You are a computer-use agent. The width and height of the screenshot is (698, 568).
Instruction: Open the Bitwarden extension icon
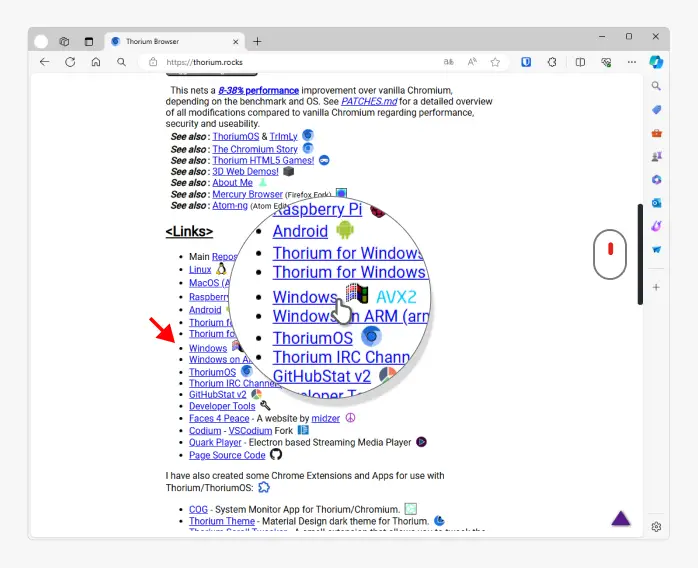coord(525,62)
